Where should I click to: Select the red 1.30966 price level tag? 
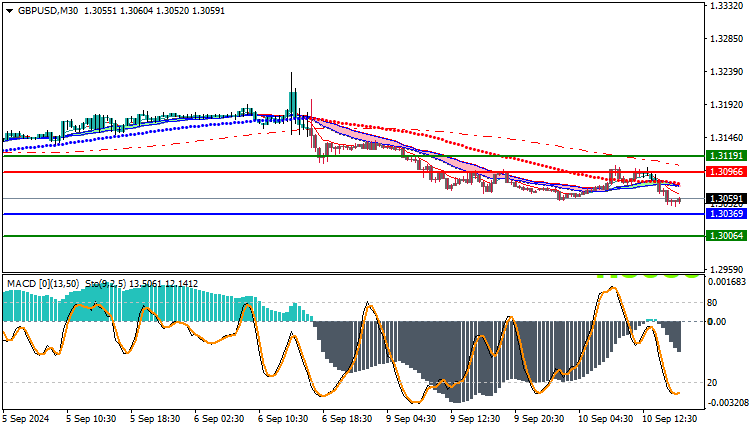(x=726, y=172)
